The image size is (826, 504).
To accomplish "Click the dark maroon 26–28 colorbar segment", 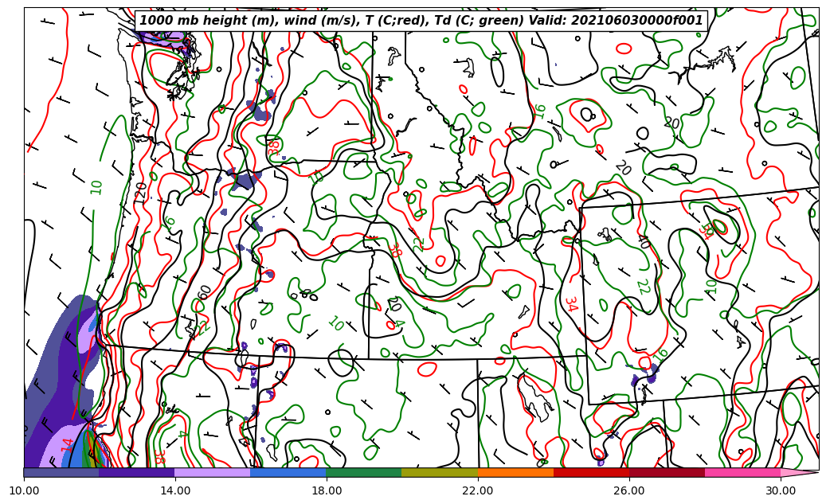I will (667, 472).
